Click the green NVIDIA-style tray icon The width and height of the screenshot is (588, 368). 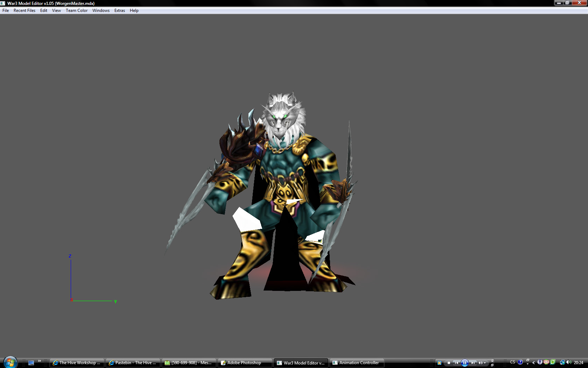pos(553,362)
